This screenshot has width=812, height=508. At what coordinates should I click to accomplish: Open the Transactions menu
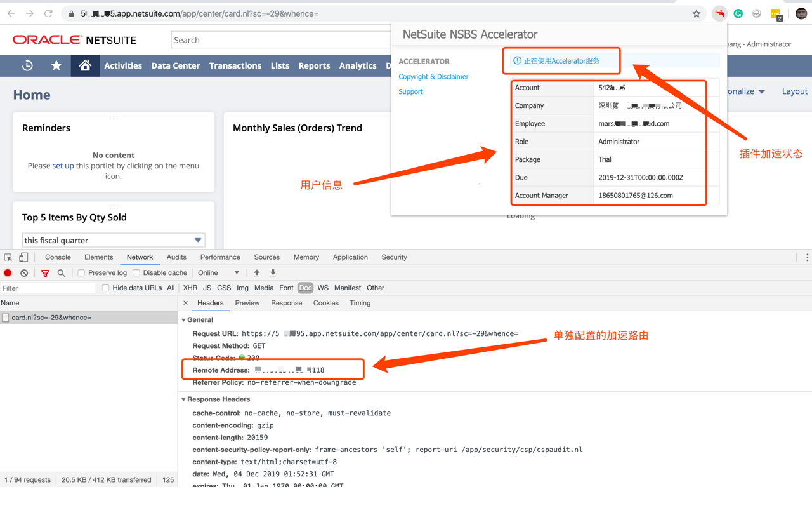(235, 65)
